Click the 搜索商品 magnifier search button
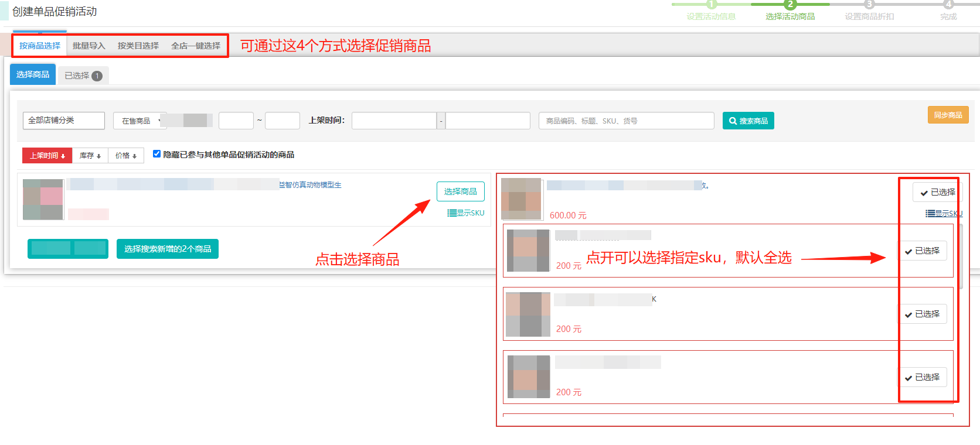980x445 pixels. click(748, 121)
